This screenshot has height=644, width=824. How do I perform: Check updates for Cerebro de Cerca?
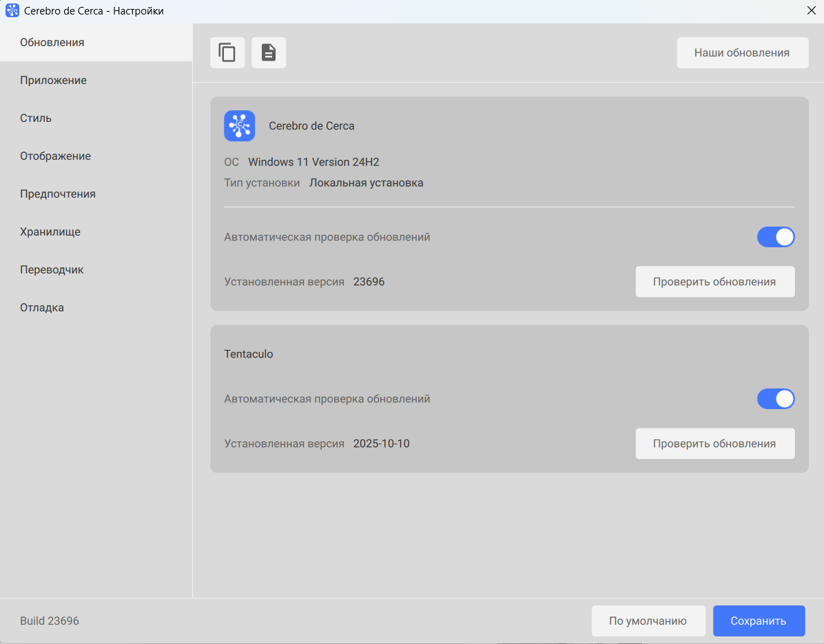pos(714,282)
